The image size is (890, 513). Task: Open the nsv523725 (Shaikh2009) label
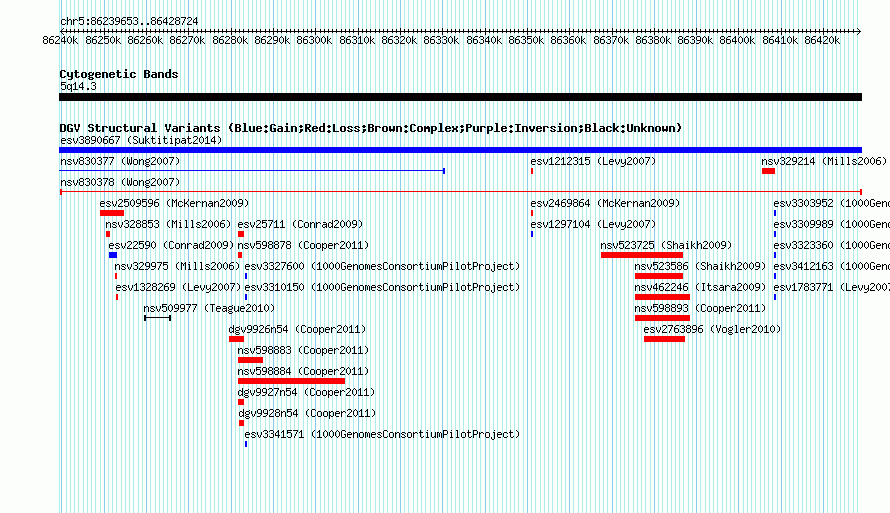666,245
